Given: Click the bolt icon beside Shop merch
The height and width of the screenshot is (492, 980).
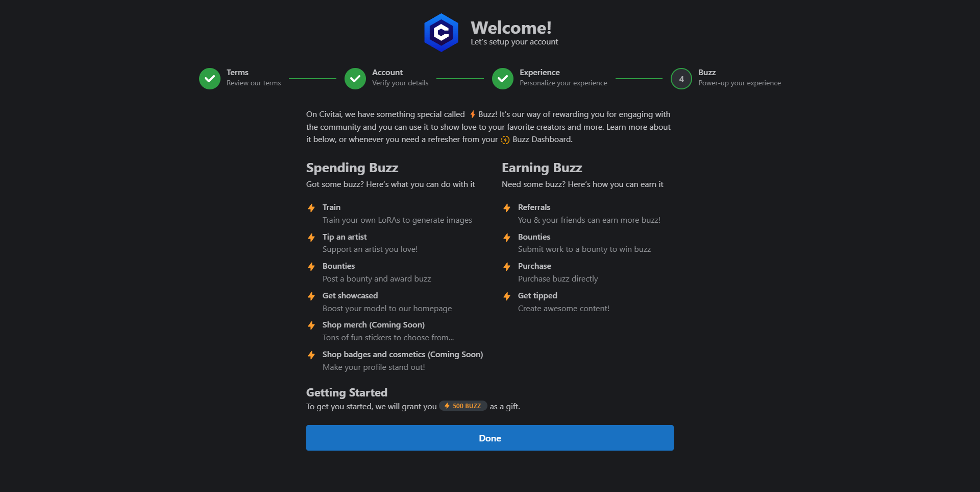Looking at the screenshot, I should click(311, 325).
